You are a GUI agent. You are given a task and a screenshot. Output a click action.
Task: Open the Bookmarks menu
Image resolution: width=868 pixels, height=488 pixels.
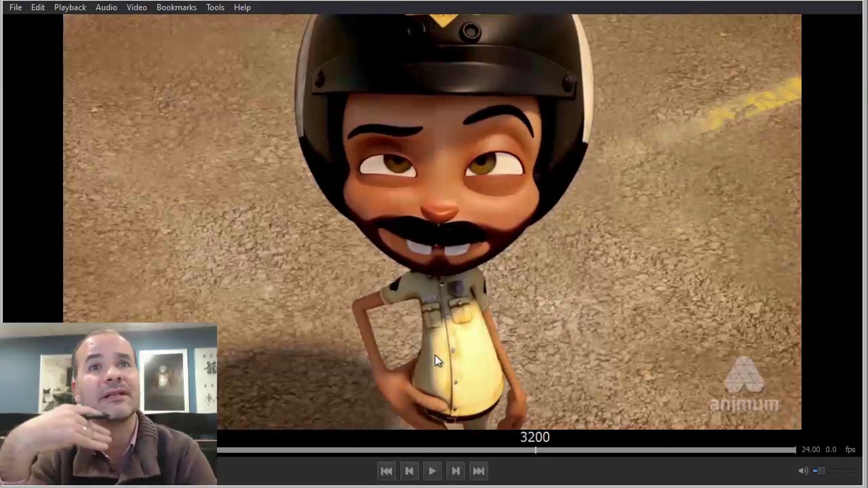(x=176, y=7)
